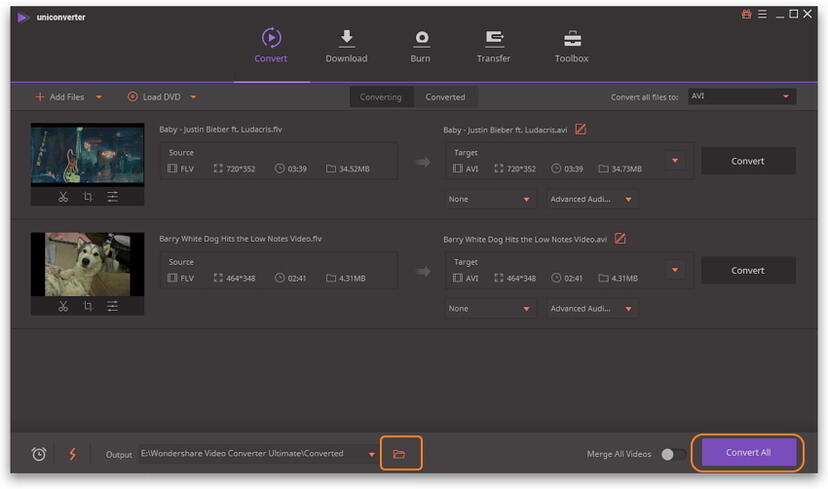Open Advanced Audio dropdown for Baby - Justin Bieber
Viewport: 828px width, 489px height.
591,199
